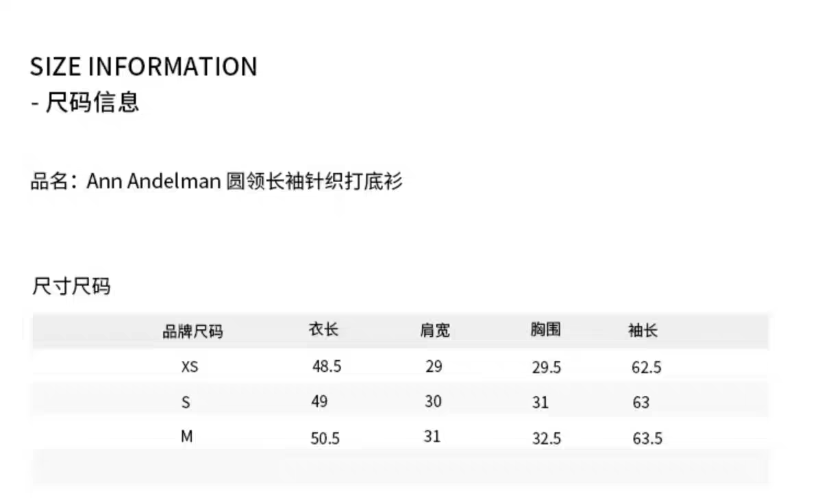Click the 胸围 column header

pyautogui.click(x=545, y=330)
